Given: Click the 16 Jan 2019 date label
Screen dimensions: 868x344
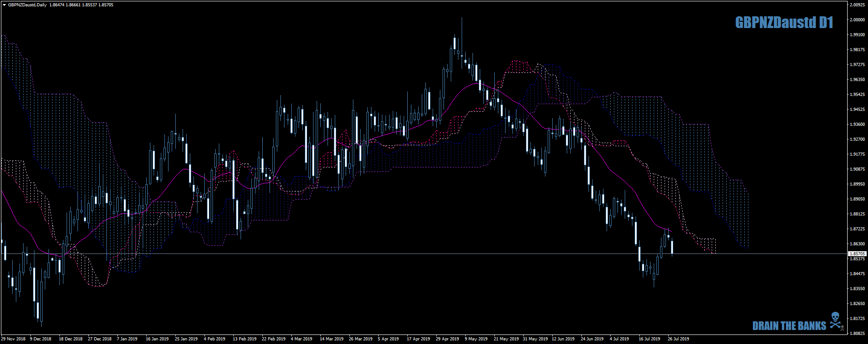Looking at the screenshot, I should (157, 339).
